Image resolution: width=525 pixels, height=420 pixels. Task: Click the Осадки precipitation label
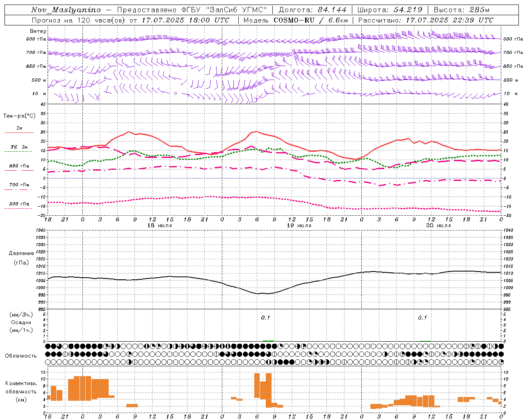pyautogui.click(x=21, y=322)
